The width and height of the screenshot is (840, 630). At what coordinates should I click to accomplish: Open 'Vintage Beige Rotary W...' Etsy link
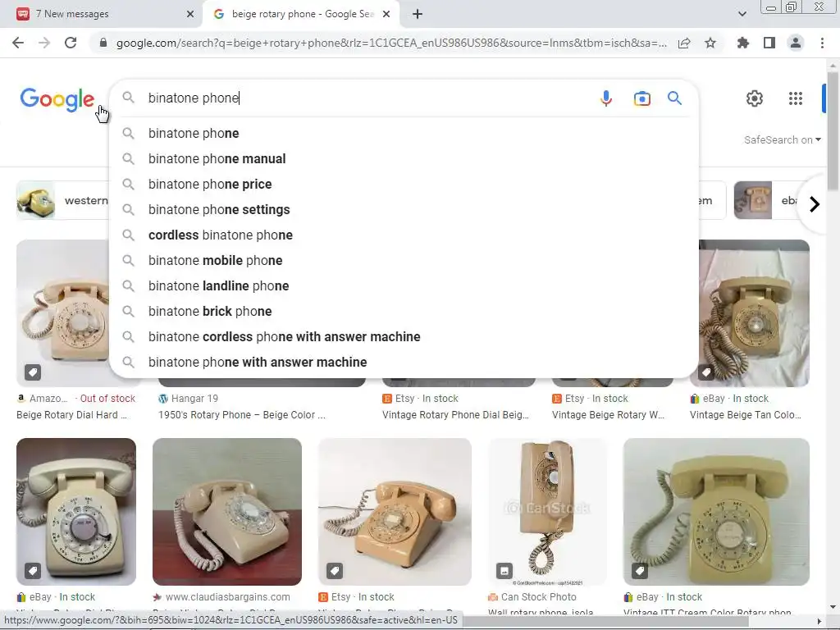coord(608,415)
